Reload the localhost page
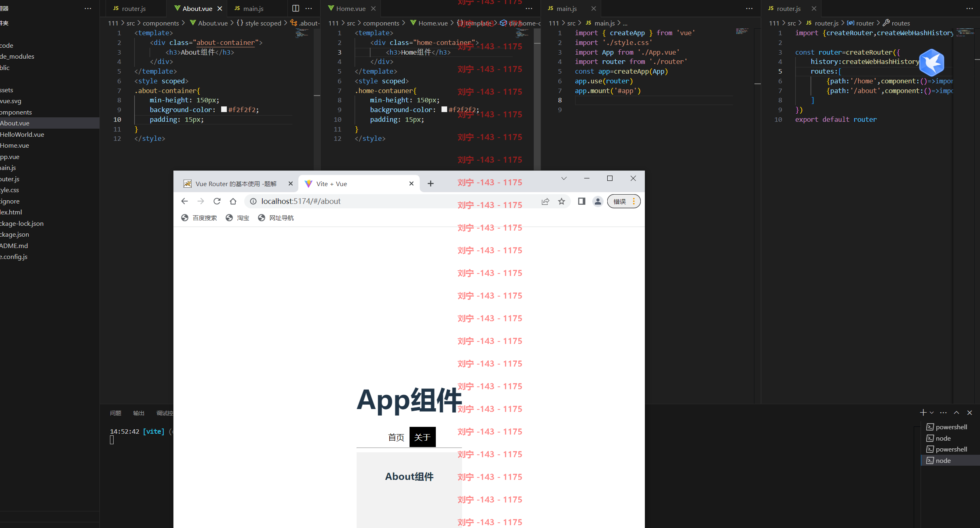 point(217,201)
